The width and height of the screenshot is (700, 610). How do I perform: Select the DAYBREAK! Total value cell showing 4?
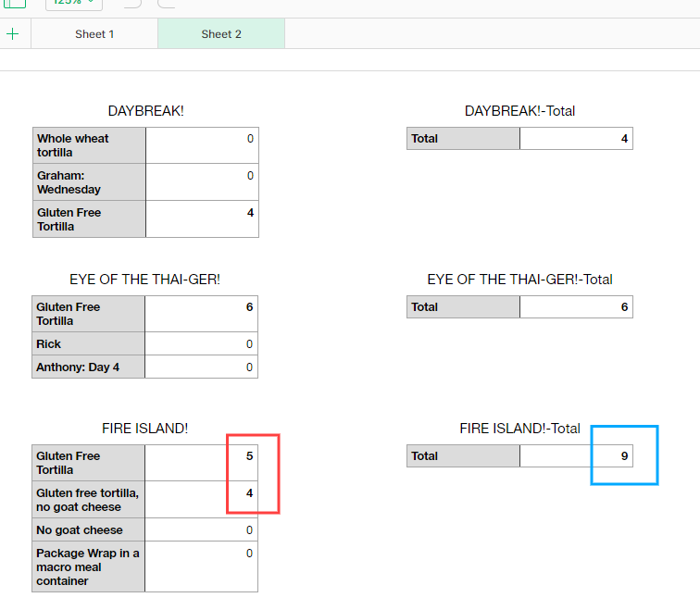coord(576,139)
